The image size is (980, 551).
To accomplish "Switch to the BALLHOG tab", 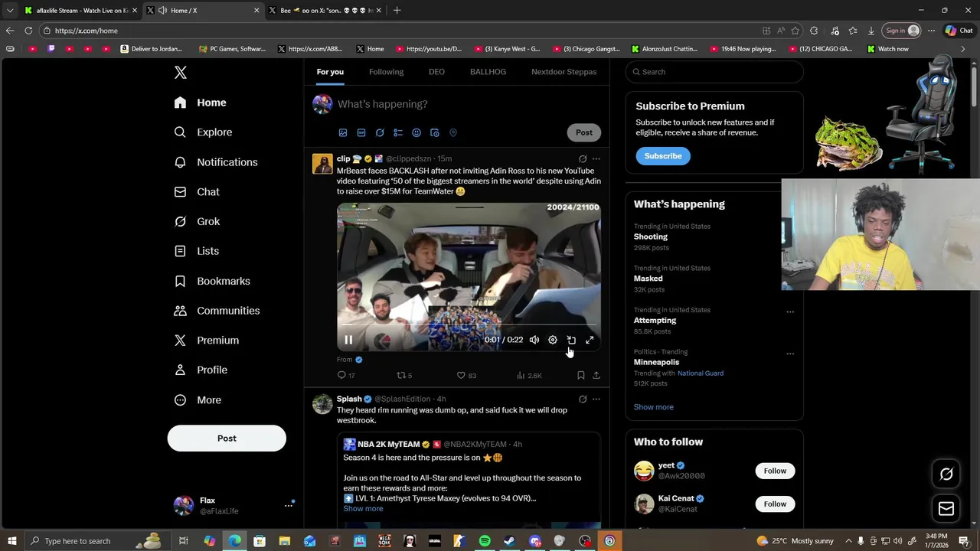I will coord(488,72).
